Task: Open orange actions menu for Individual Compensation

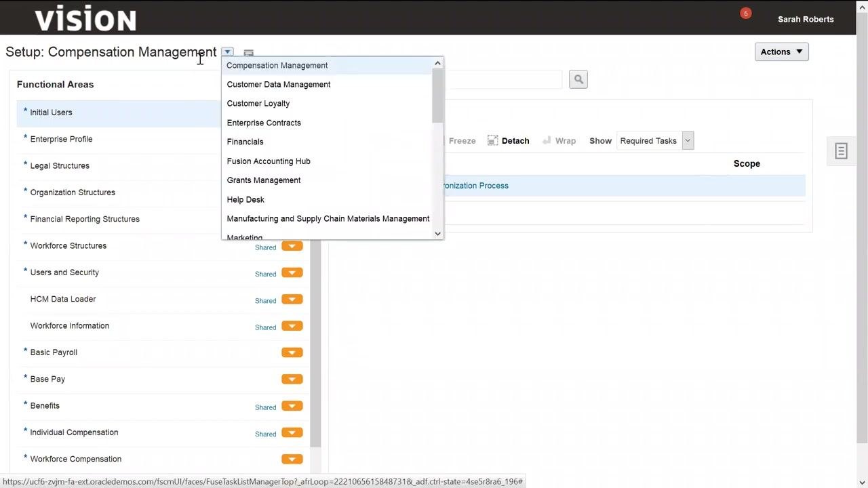Action: pos(292,432)
